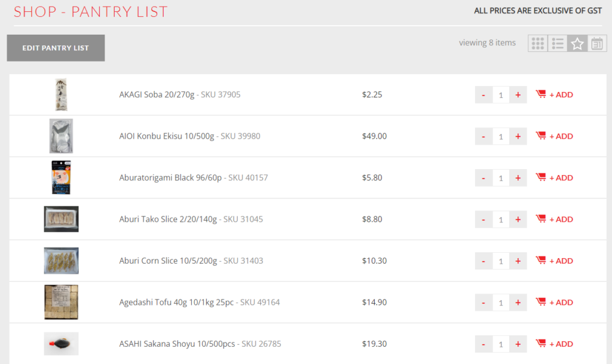Focus quantity field for AKAGI Soba
The width and height of the screenshot is (612, 364).
(501, 95)
